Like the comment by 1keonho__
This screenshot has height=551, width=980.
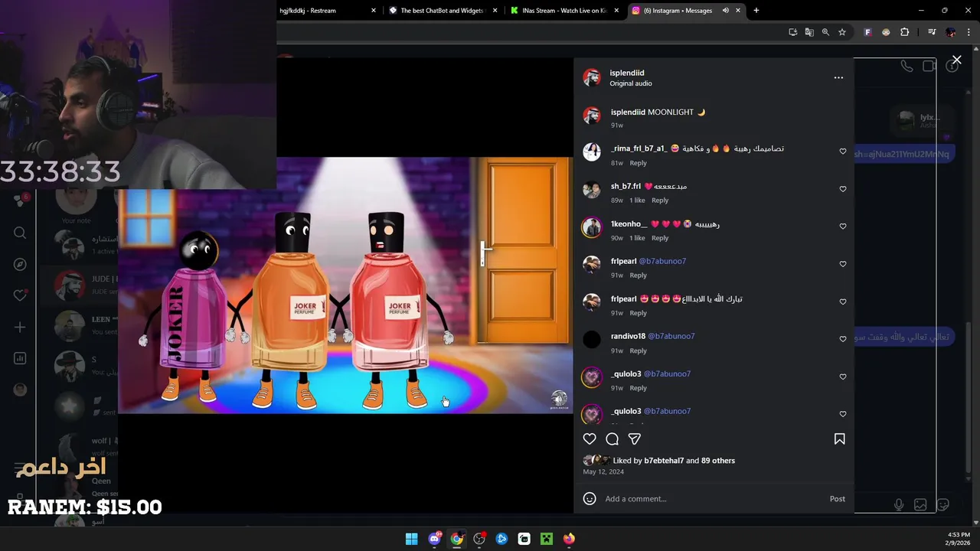click(843, 227)
